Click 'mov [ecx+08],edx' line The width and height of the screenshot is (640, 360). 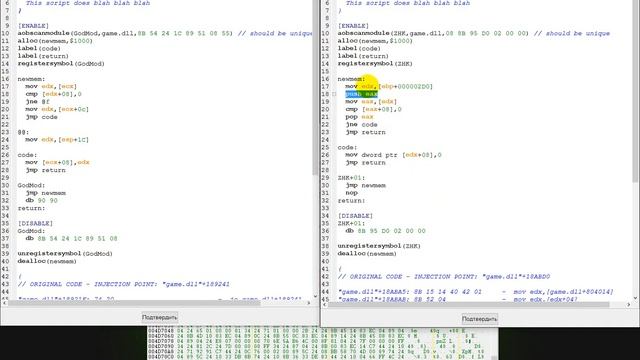pos(57,162)
